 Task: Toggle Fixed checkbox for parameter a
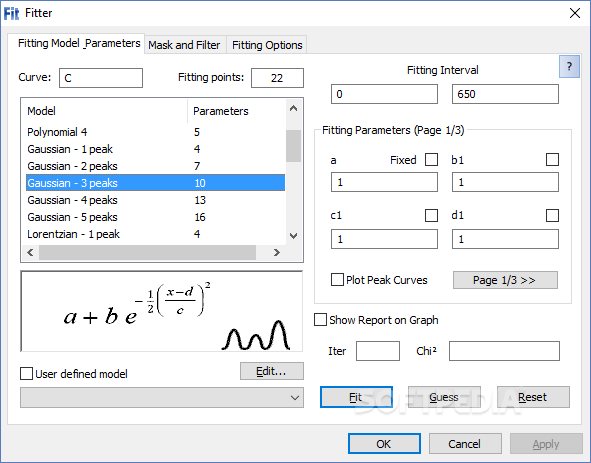coord(431,160)
